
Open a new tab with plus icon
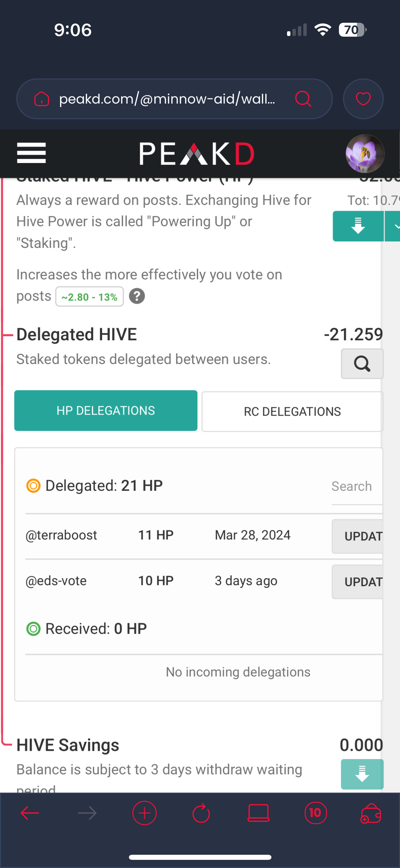pos(144,813)
